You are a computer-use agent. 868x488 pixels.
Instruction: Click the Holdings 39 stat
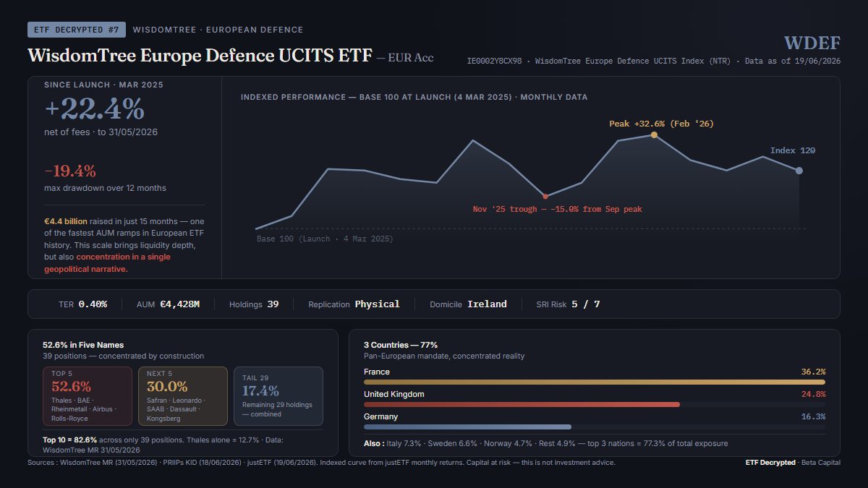(x=254, y=304)
